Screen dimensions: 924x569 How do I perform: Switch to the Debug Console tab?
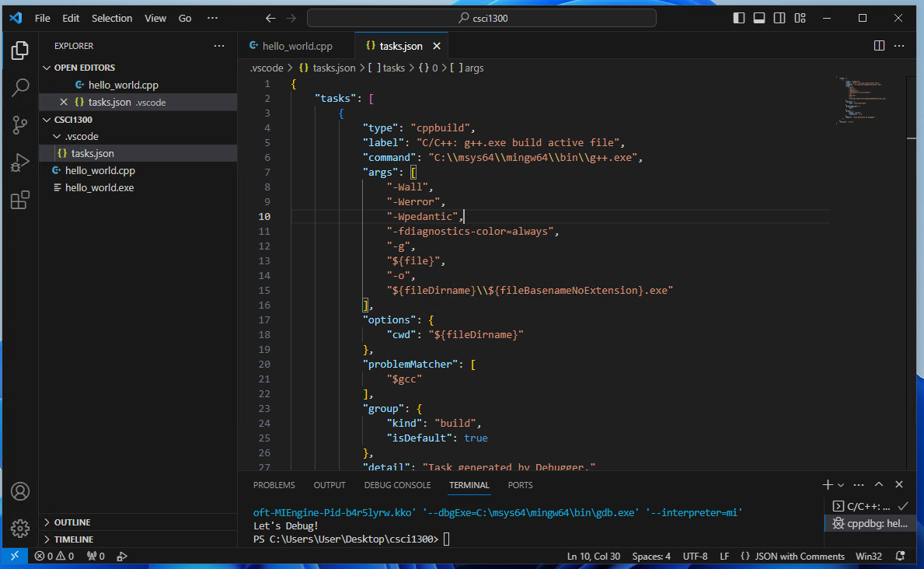tap(397, 485)
